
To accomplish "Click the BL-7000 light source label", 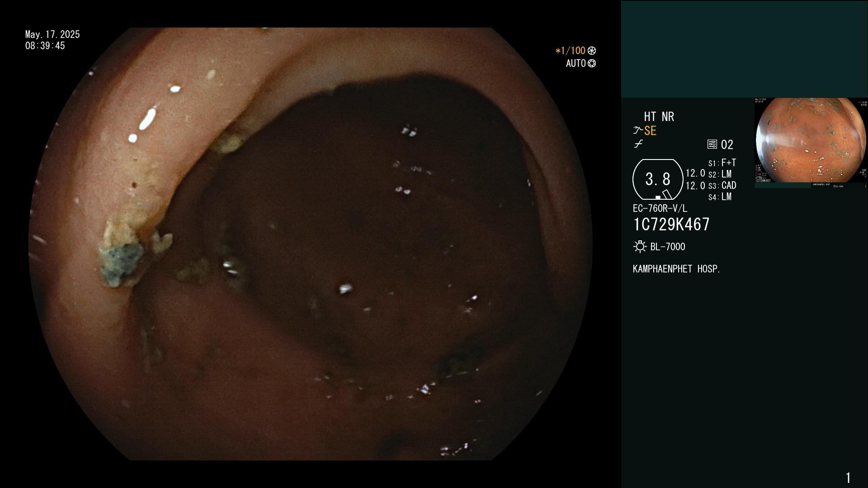I will tap(668, 247).
